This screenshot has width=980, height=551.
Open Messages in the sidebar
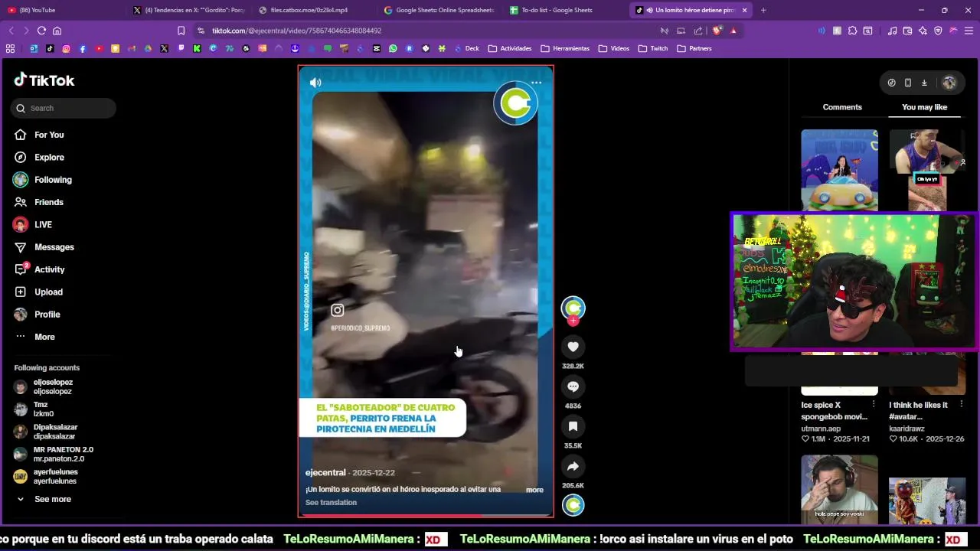pyautogui.click(x=54, y=247)
